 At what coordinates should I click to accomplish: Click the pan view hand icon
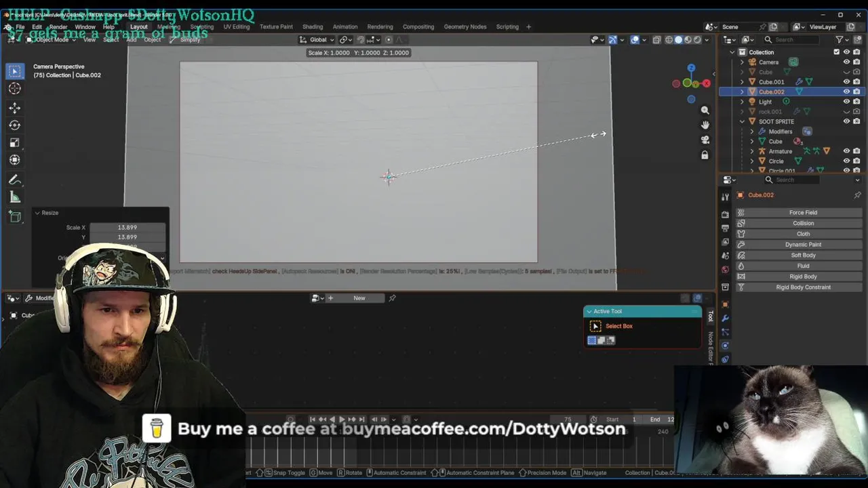point(705,125)
